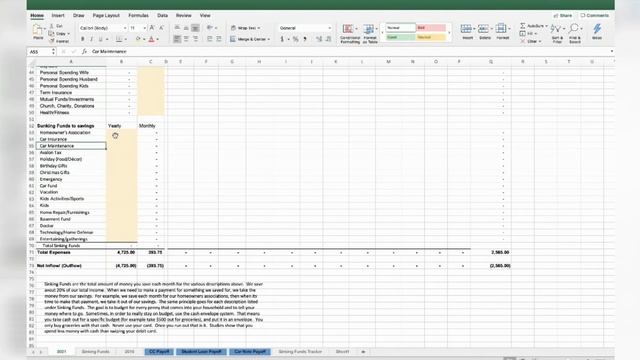The image size is (640, 360).
Task: Apply the currency dollar format icon
Action: pos(282,39)
